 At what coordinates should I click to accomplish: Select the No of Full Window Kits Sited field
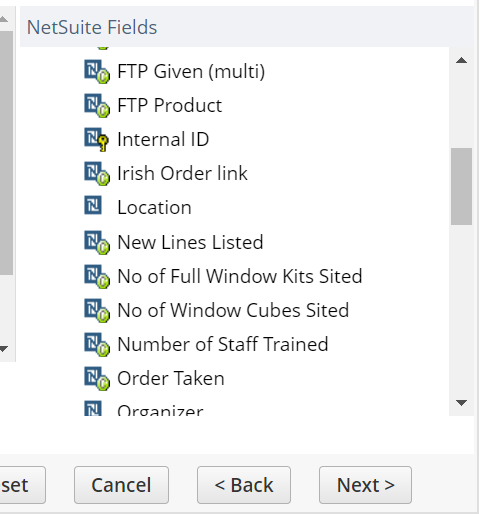click(x=240, y=276)
